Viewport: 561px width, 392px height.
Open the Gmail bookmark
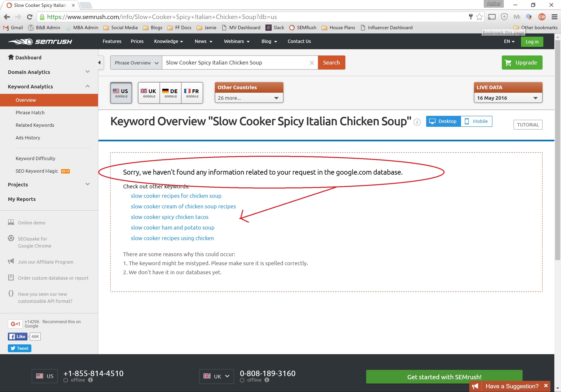13,28
